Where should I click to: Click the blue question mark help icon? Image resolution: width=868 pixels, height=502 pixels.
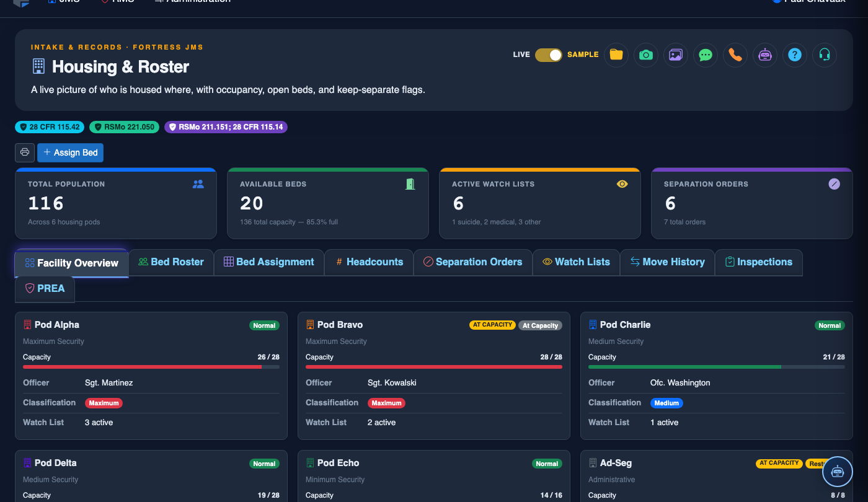click(795, 55)
